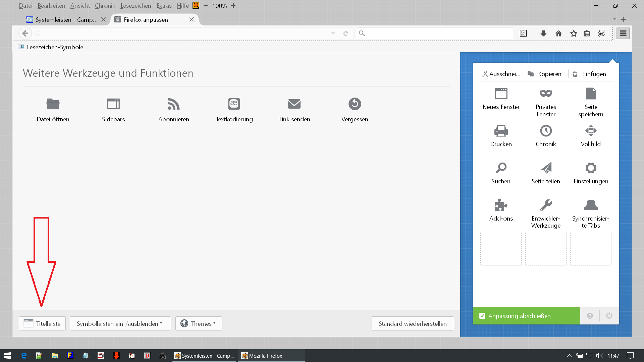Click the Sidebars icon

tap(113, 104)
